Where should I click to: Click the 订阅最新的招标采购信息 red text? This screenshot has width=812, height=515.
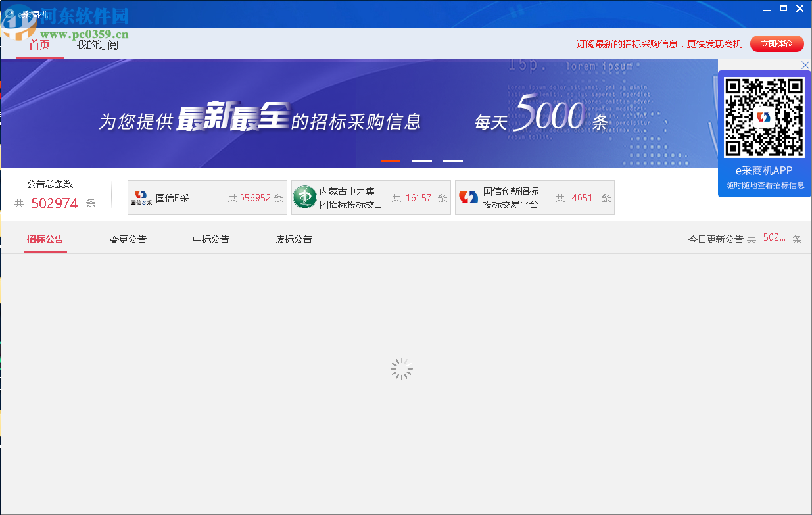point(659,44)
